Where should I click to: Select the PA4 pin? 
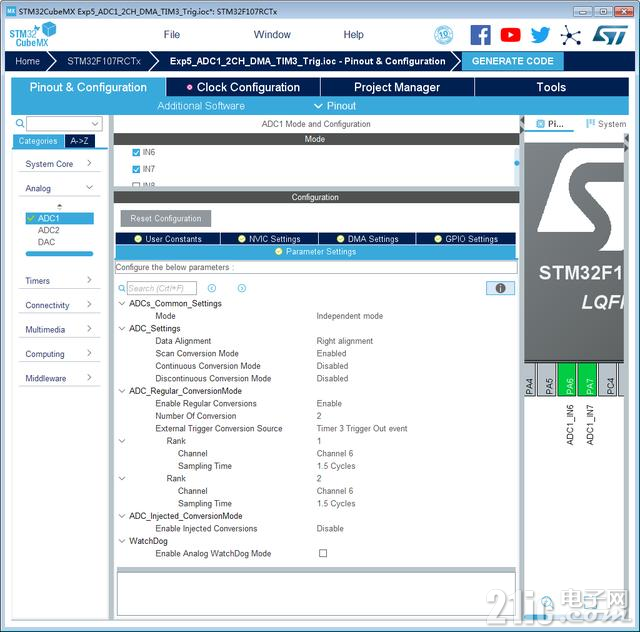(529, 380)
